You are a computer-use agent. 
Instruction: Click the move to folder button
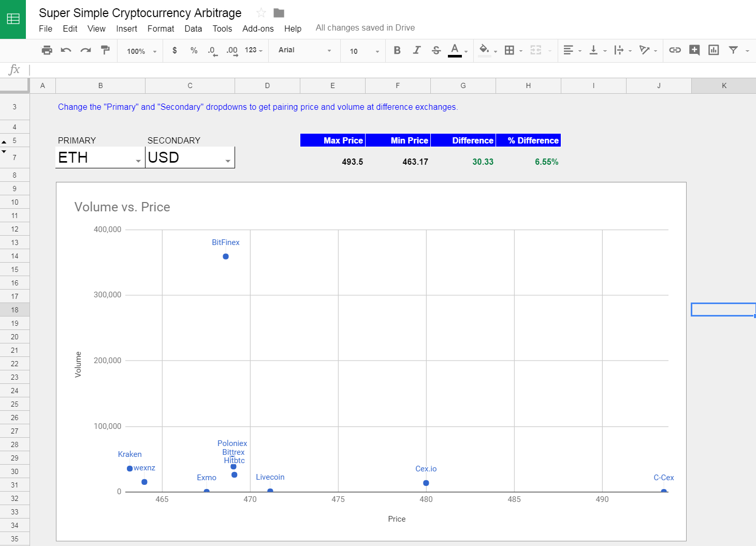click(x=279, y=13)
